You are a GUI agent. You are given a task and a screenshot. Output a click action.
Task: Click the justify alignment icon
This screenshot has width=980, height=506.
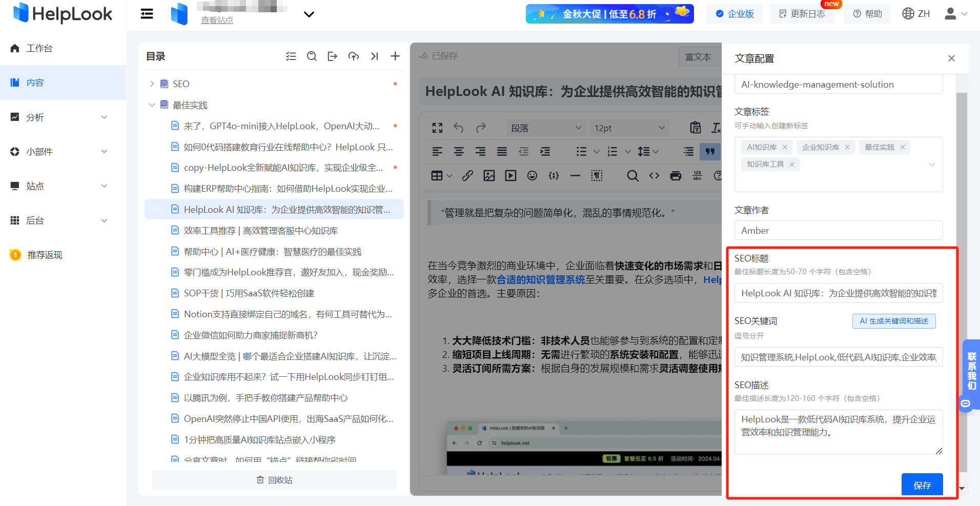tap(502, 151)
